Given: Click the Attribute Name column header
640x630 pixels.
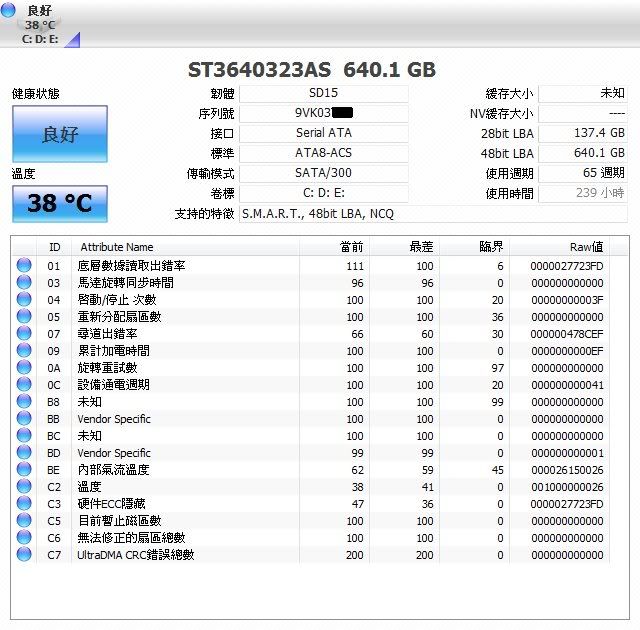Looking at the screenshot, I should coord(185,247).
